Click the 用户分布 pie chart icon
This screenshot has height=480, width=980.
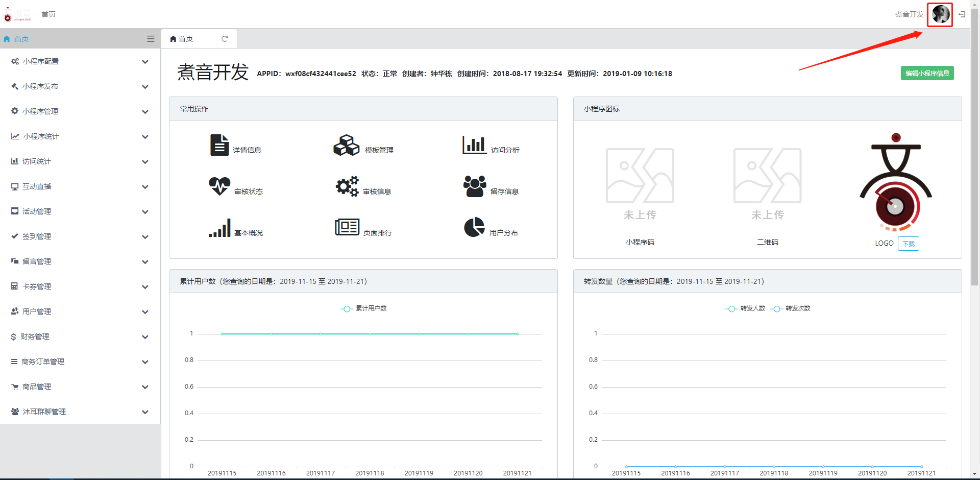pyautogui.click(x=474, y=227)
